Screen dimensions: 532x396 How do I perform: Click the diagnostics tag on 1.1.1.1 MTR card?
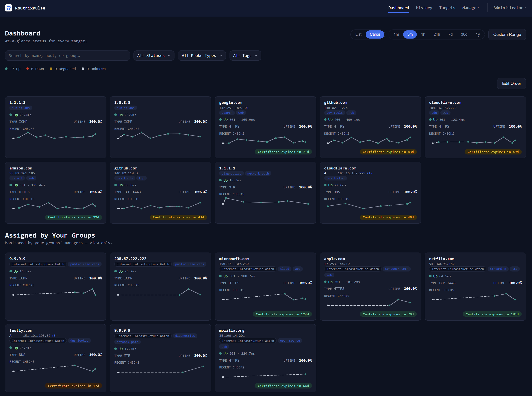[231, 174]
